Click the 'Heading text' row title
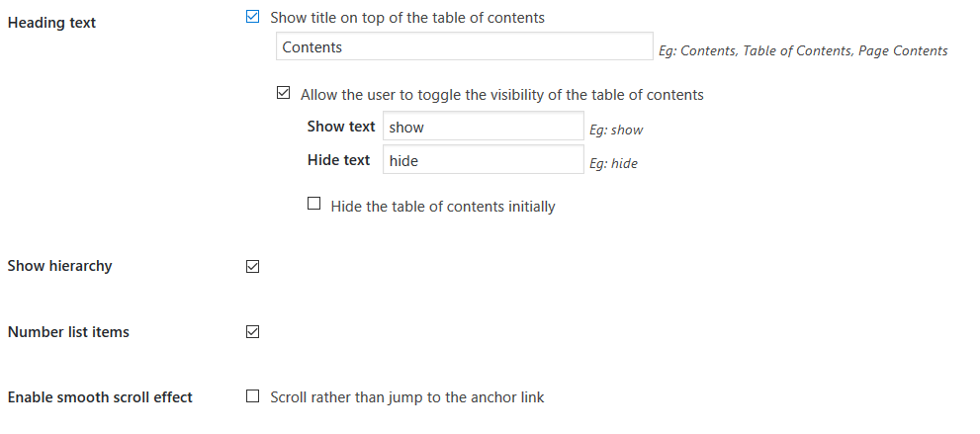This screenshot has height=434, width=980. coord(51,22)
